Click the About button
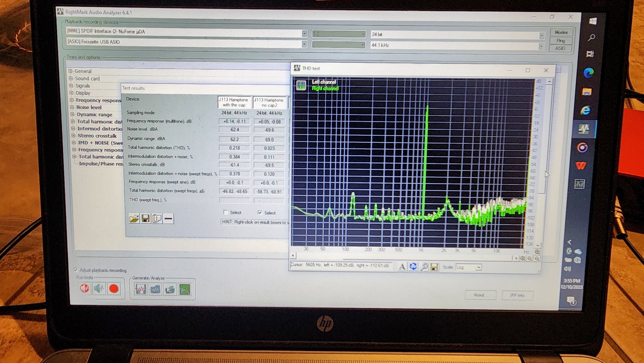This screenshot has height=363, width=644. tap(480, 295)
